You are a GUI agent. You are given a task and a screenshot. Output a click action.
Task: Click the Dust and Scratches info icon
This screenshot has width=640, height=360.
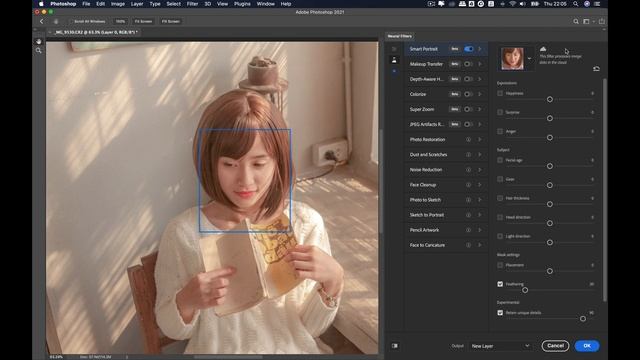[468, 155]
